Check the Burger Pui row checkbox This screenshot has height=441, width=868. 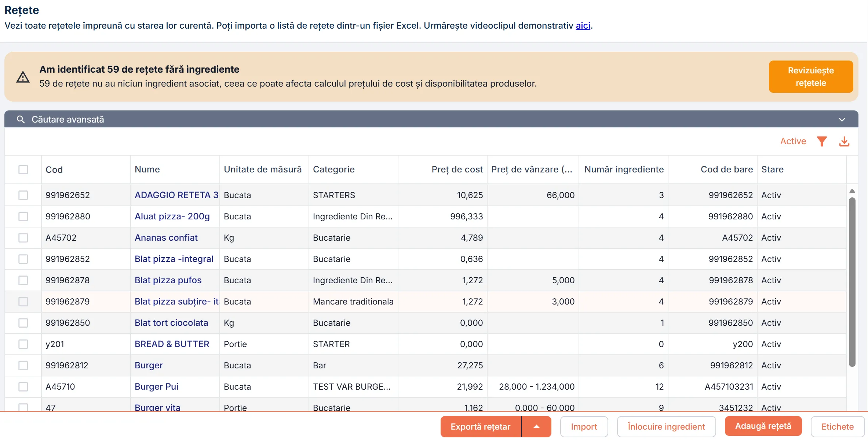pyautogui.click(x=23, y=387)
